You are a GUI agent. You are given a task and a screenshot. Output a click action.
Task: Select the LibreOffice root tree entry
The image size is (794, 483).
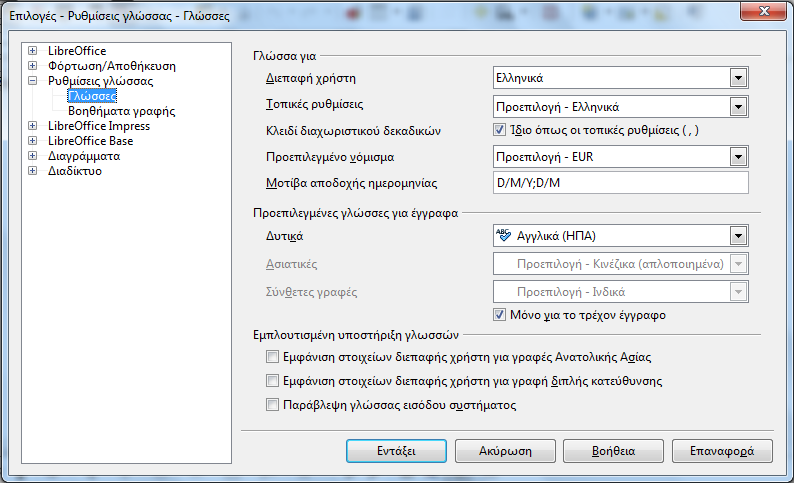pos(77,51)
